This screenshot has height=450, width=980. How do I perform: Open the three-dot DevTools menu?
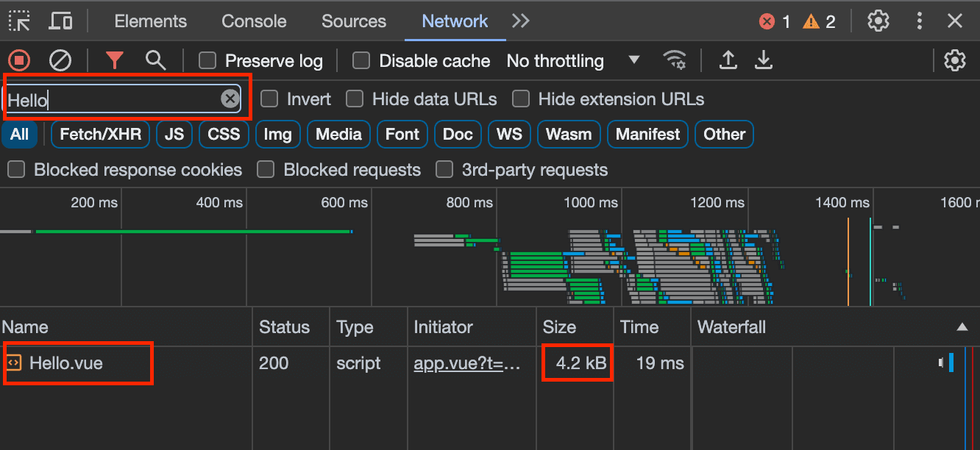[x=919, y=21]
